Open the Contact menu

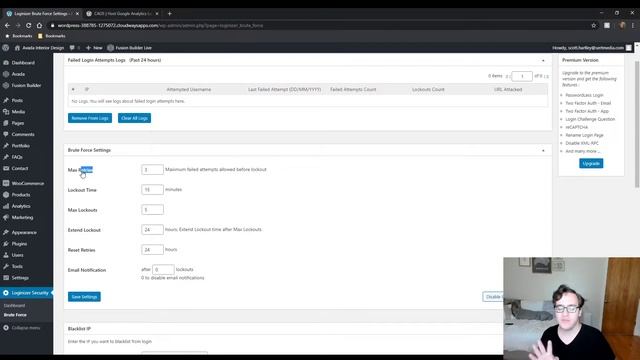pos(20,169)
